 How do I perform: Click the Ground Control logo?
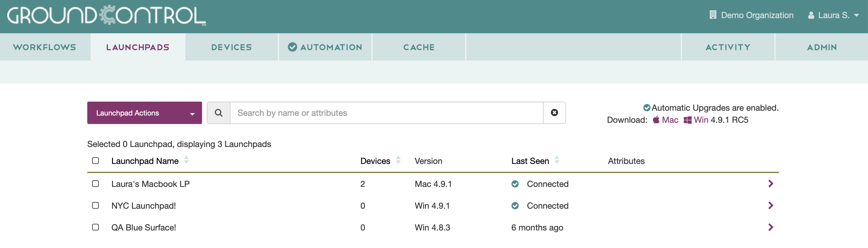coord(106,15)
